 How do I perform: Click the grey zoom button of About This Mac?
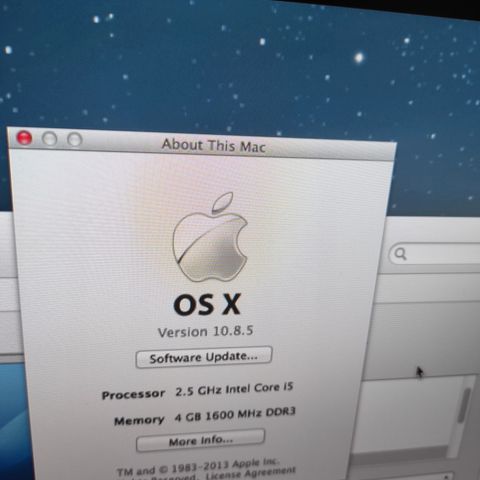click(x=75, y=139)
